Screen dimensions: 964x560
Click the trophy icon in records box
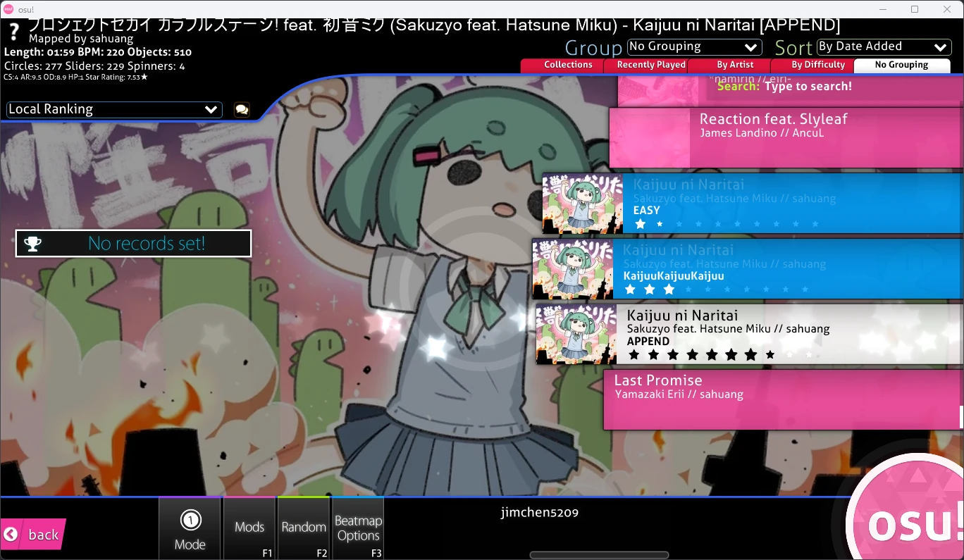click(x=32, y=244)
